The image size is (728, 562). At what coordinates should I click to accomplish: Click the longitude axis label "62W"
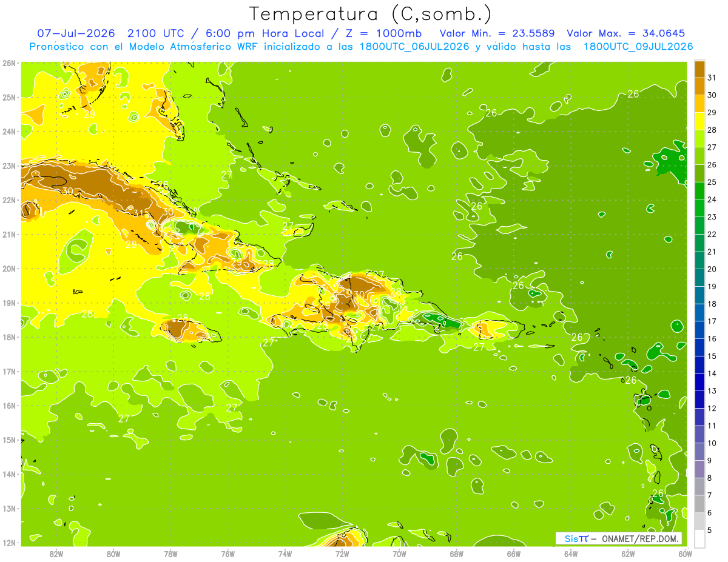tap(628, 553)
